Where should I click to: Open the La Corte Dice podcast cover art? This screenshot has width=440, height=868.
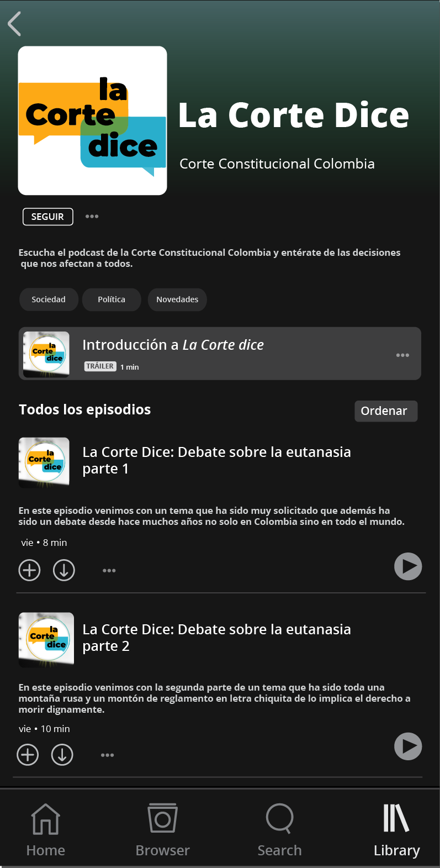tap(93, 120)
